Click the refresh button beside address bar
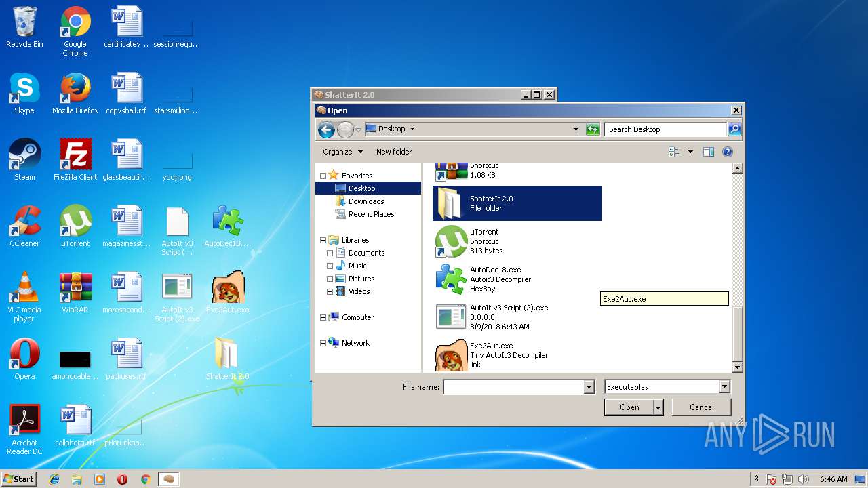Viewport: 868px width, 488px height. [593, 129]
